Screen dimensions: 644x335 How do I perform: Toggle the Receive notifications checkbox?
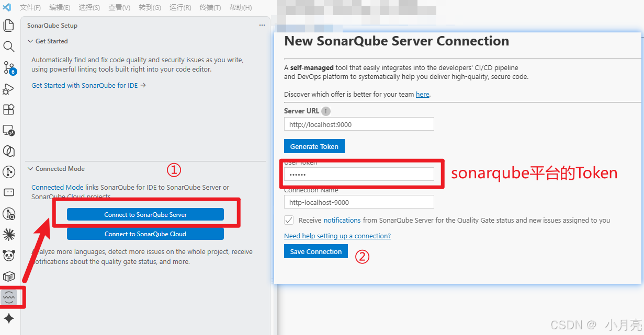289,220
